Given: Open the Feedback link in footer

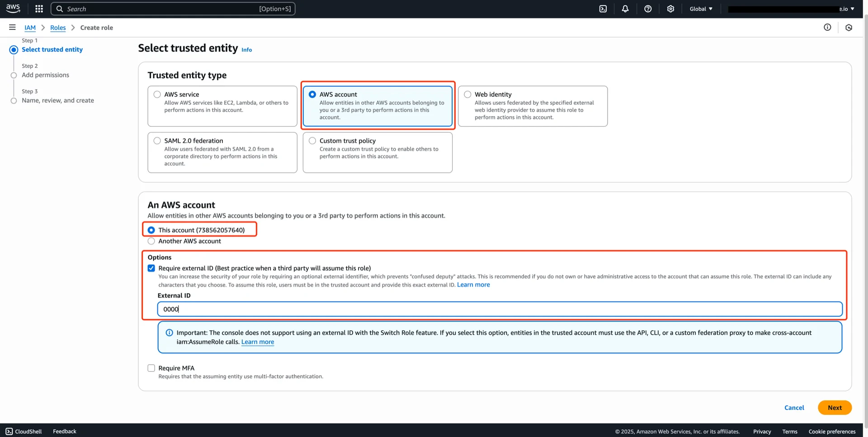Looking at the screenshot, I should (65, 432).
